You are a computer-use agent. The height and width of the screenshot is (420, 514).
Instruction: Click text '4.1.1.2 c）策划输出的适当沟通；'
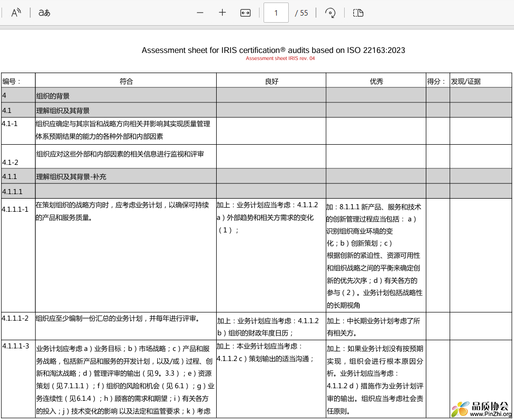point(266,358)
